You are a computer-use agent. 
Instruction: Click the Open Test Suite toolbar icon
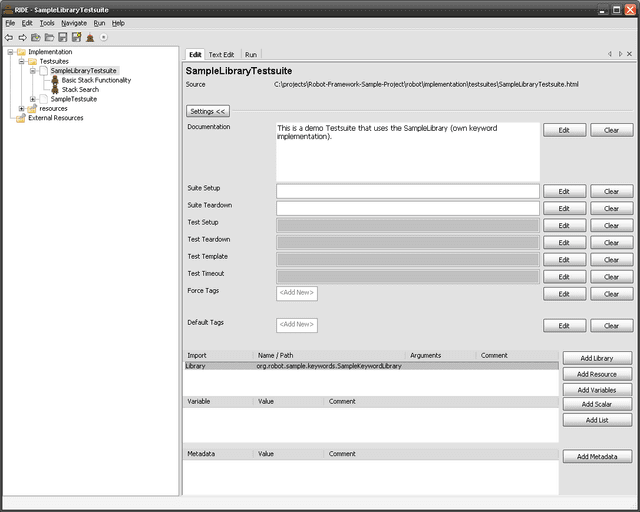click(35, 37)
